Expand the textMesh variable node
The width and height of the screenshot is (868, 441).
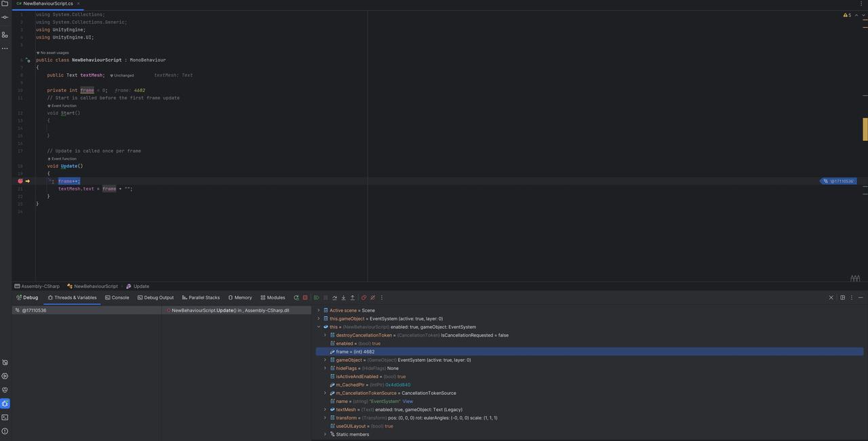325,410
